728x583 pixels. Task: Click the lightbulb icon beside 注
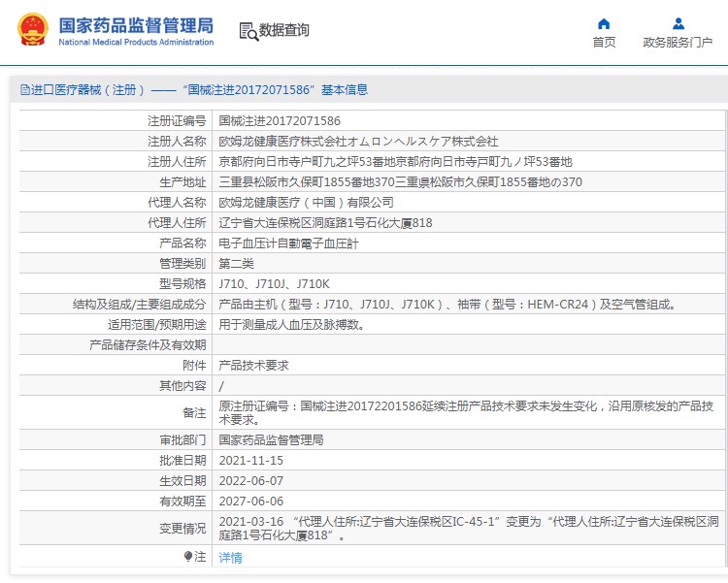[x=188, y=556]
